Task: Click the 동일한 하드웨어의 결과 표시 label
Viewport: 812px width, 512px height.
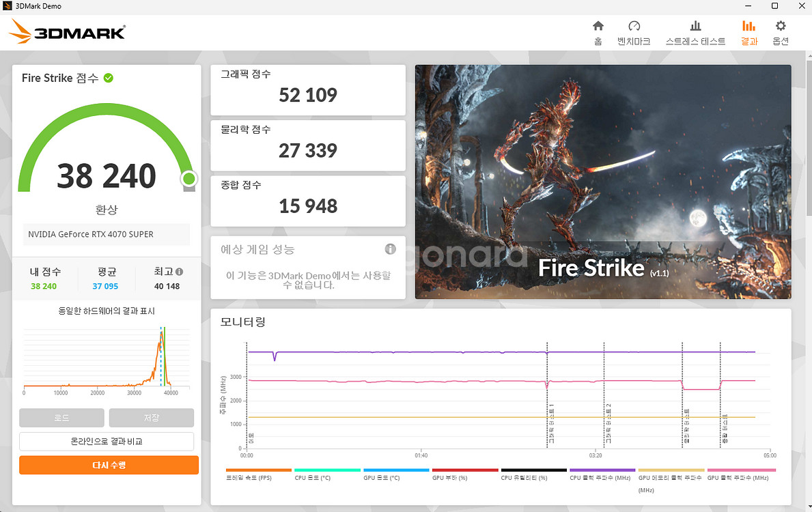Action: tap(107, 311)
